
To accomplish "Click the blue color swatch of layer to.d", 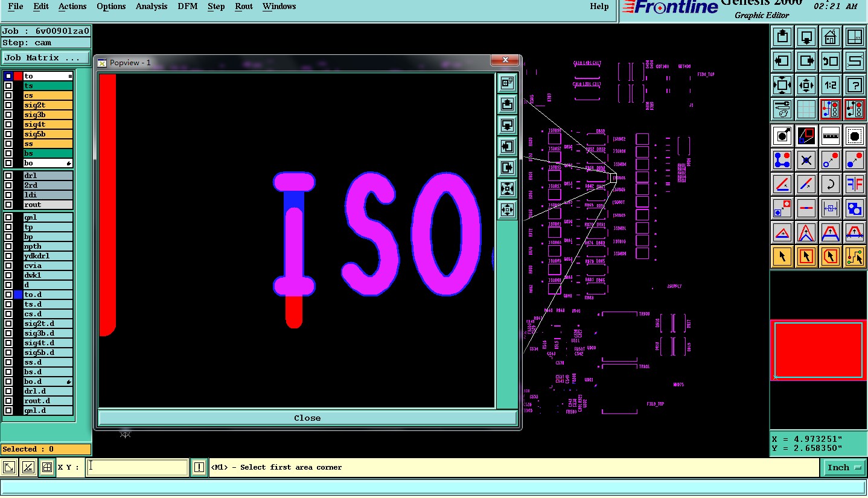I will point(18,295).
